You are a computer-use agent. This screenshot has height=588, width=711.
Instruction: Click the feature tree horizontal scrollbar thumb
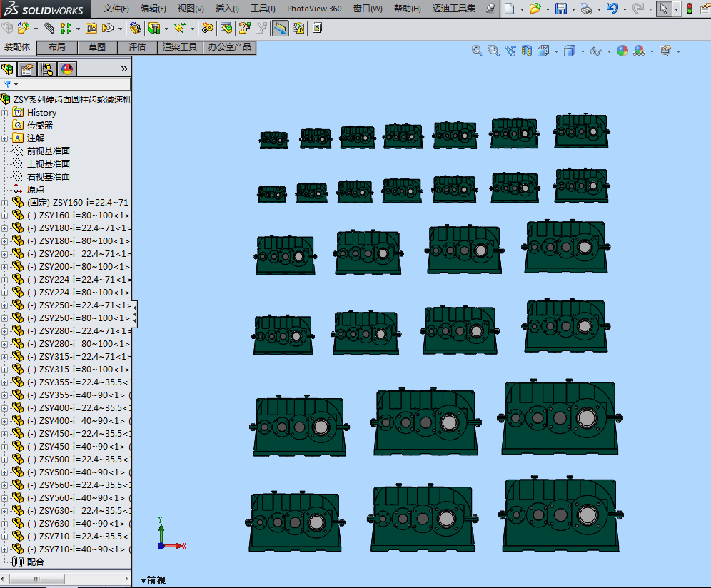36,579
